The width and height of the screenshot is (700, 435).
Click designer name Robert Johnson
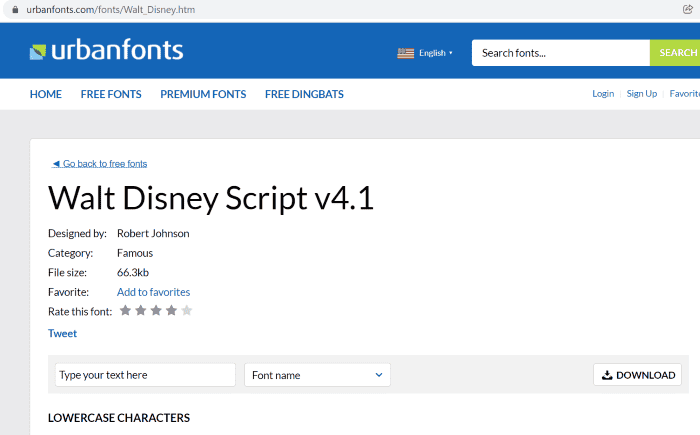click(x=153, y=234)
